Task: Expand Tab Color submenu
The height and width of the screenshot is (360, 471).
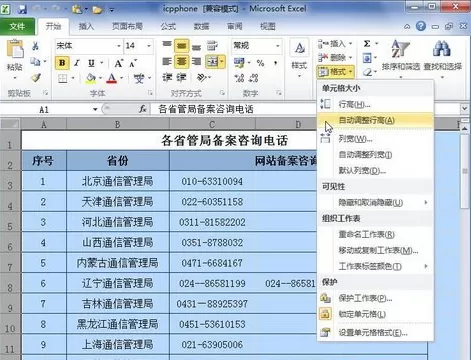Action: click(375, 266)
